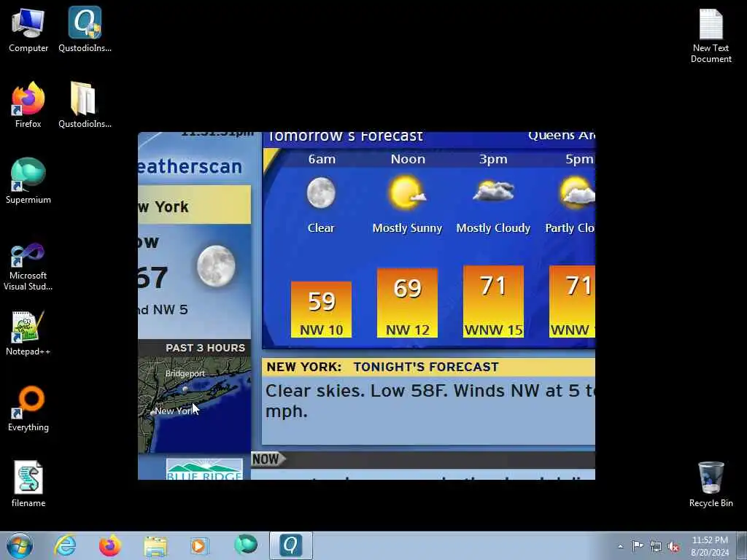The width and height of the screenshot is (747, 560).
Task: Open the taskbar clock showing 11:52 PM
Action: click(710, 545)
